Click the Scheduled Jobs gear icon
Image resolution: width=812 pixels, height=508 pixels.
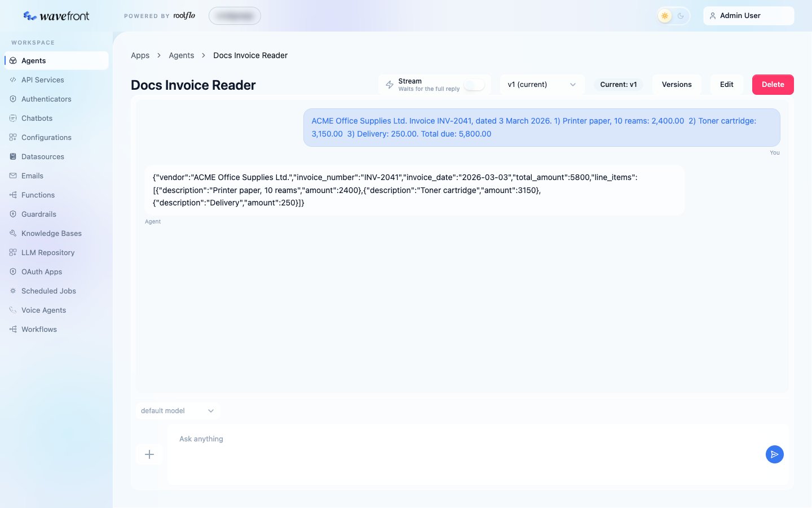[x=13, y=291]
